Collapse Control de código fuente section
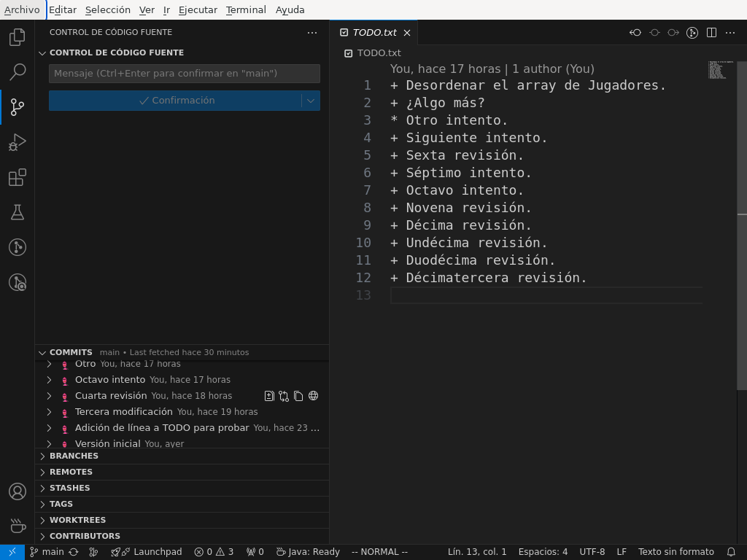The width and height of the screenshot is (747, 560). 42,52
